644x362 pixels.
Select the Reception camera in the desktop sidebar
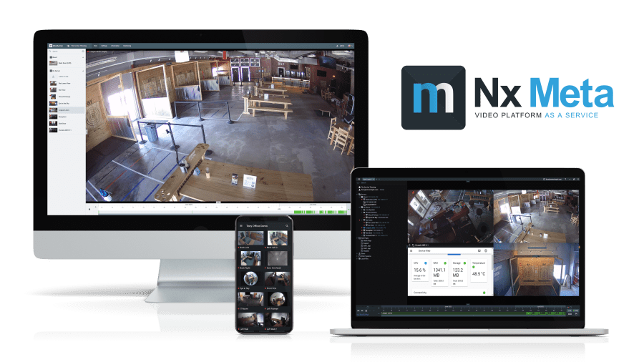[x=67, y=117]
